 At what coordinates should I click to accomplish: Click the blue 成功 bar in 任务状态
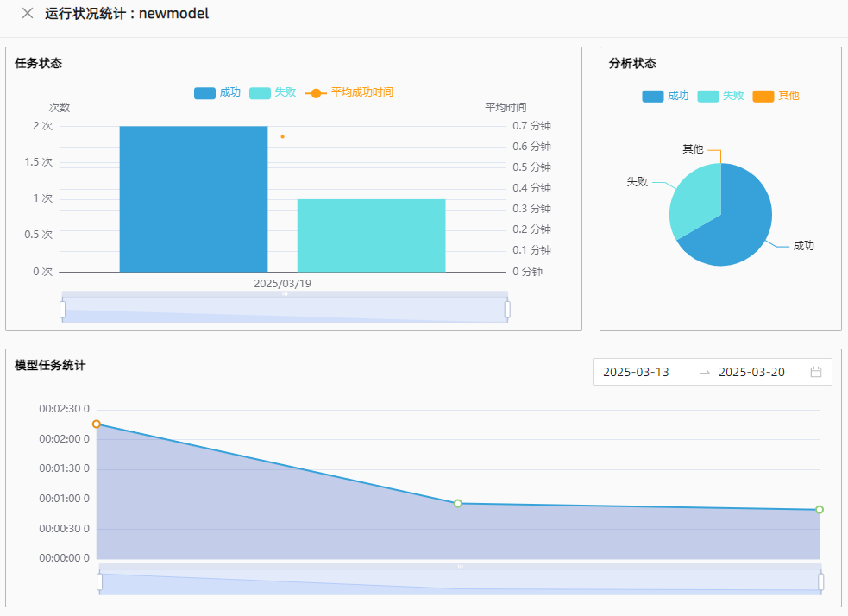193,199
